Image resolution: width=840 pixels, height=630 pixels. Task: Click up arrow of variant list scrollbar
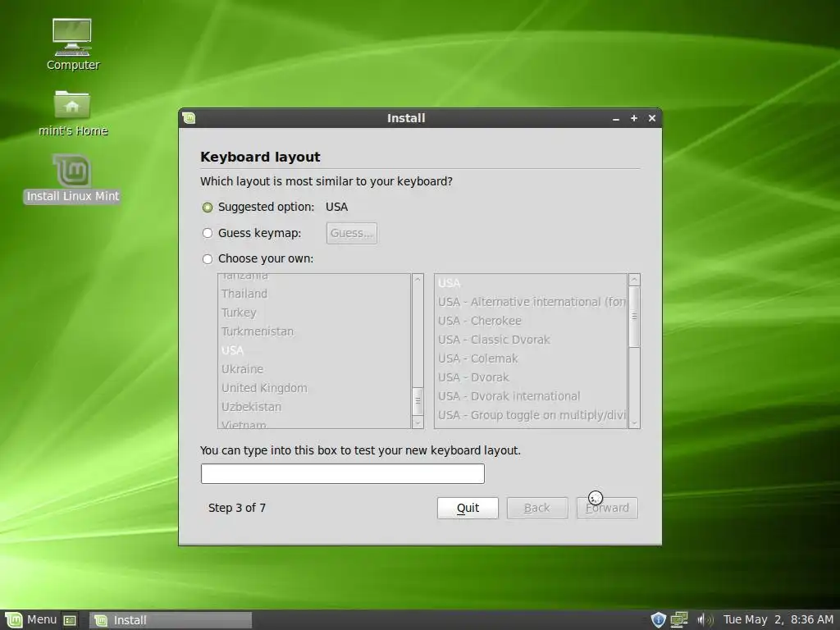[x=634, y=279]
